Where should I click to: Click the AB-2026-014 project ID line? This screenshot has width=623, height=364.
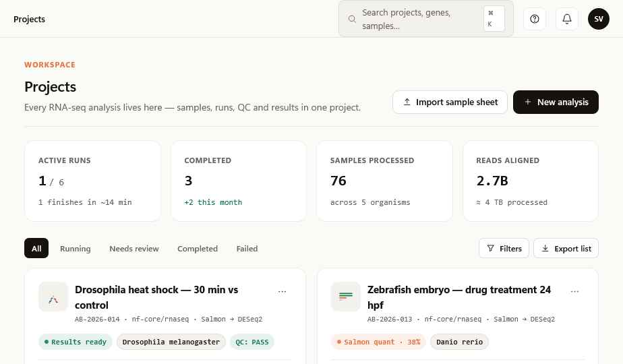pyautogui.click(x=169, y=319)
